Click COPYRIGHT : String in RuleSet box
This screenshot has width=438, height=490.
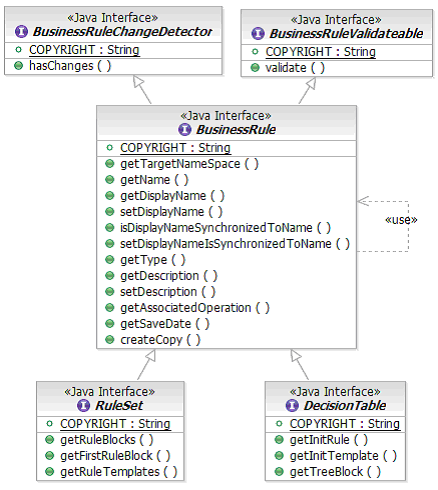115,424
